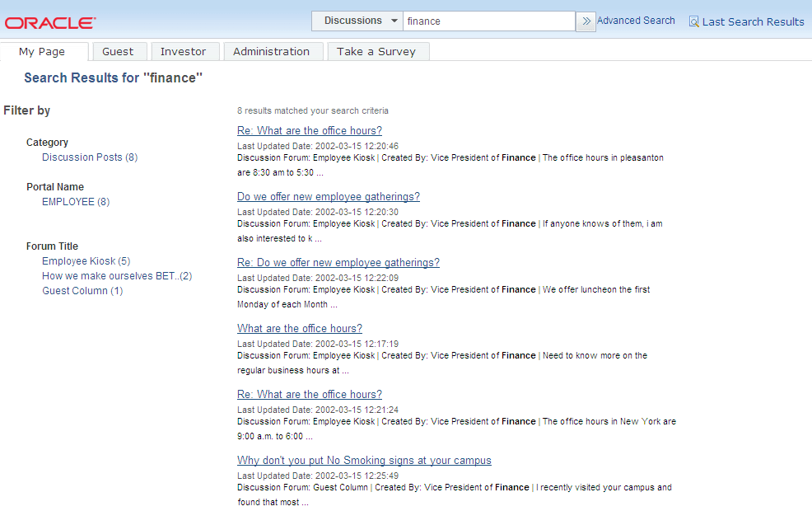Click the Oracle logo
812x511 pixels.
click(49, 22)
